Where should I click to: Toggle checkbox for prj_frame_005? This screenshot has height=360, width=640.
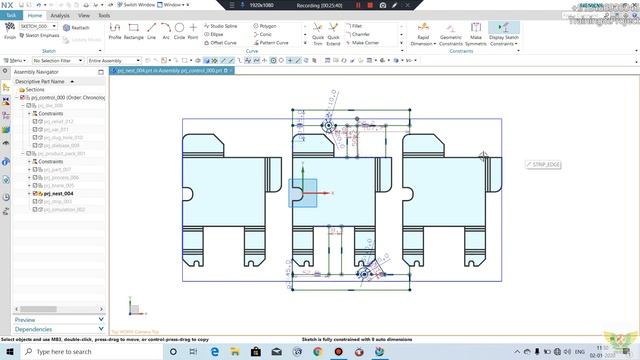click(x=35, y=185)
